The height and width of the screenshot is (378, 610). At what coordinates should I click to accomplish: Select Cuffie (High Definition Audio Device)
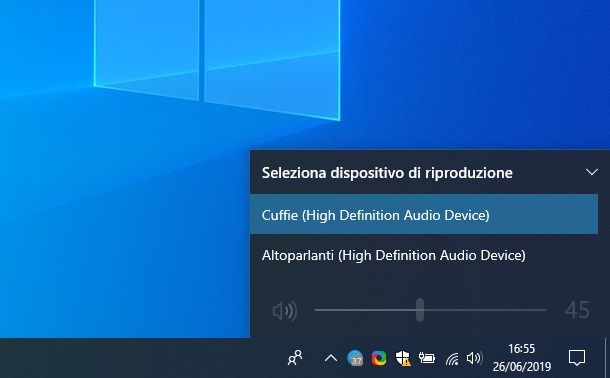click(x=424, y=215)
